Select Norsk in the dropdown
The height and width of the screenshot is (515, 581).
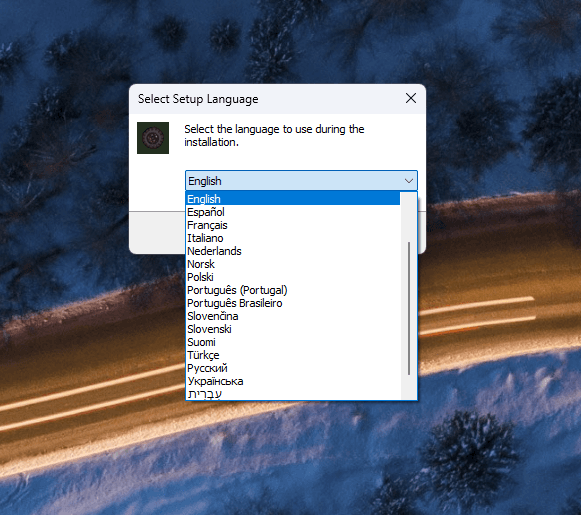[x=293, y=264]
